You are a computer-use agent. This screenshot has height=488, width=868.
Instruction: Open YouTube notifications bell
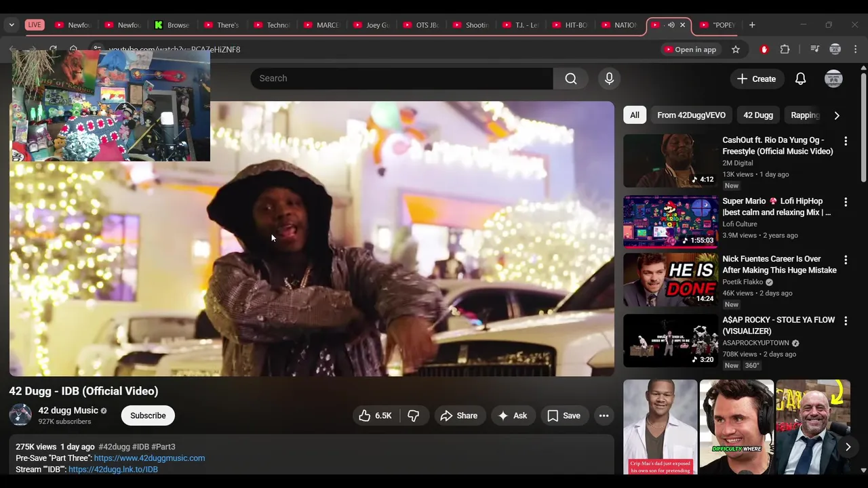tap(801, 79)
